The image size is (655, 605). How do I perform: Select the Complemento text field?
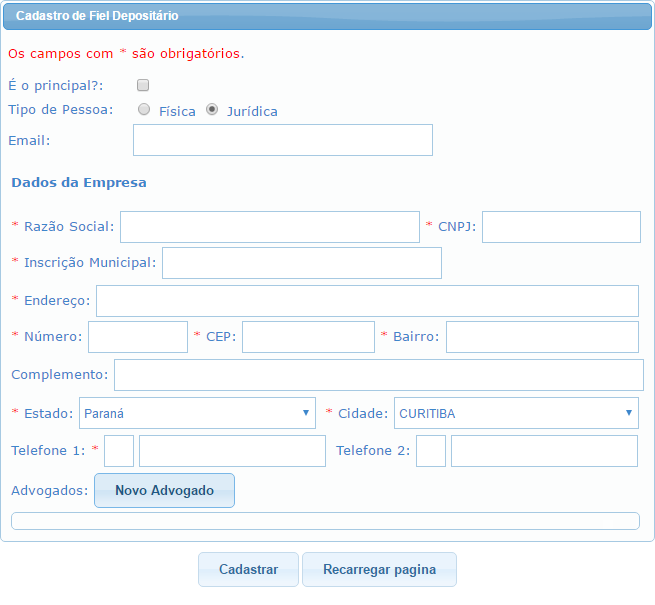pos(378,375)
